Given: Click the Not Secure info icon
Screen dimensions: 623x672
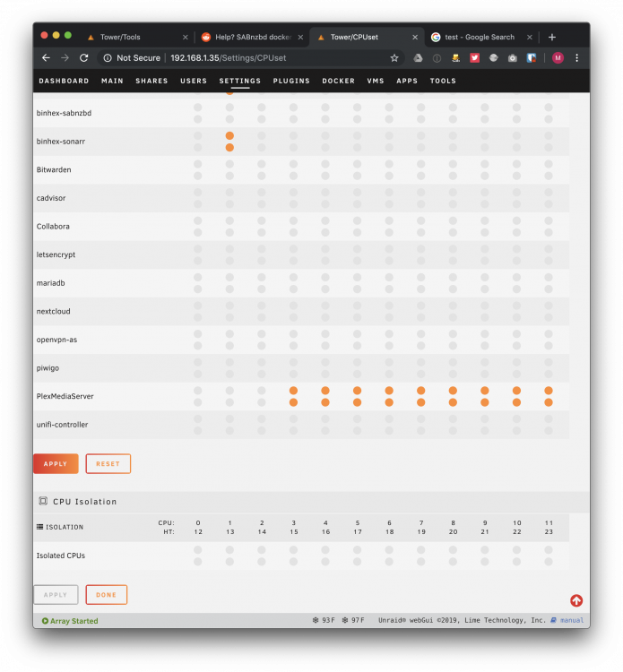Looking at the screenshot, I should coord(108,58).
